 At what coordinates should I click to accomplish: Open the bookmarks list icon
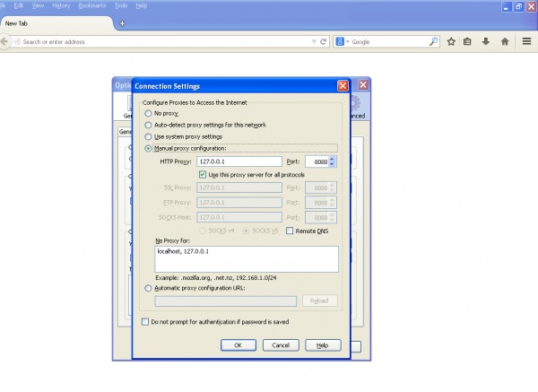(467, 42)
